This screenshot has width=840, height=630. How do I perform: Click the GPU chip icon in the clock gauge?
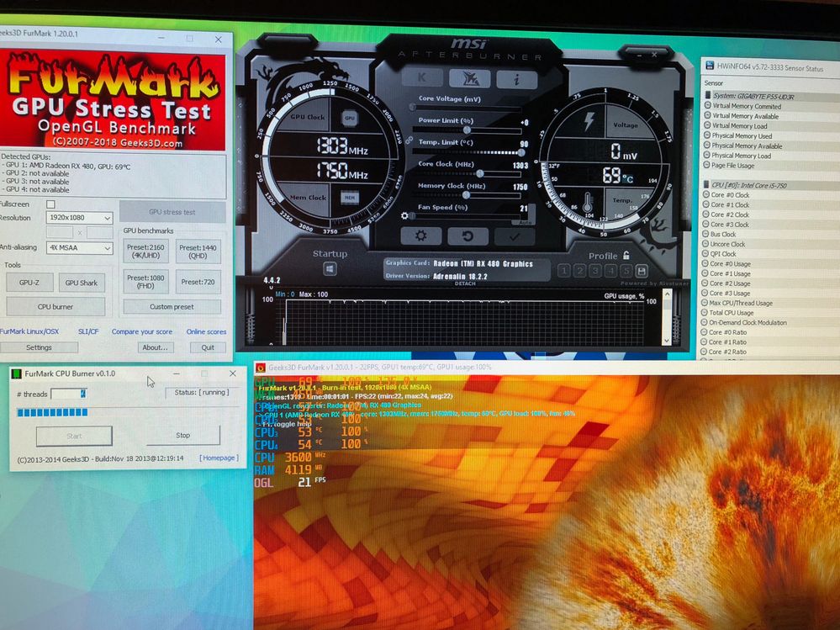click(350, 119)
